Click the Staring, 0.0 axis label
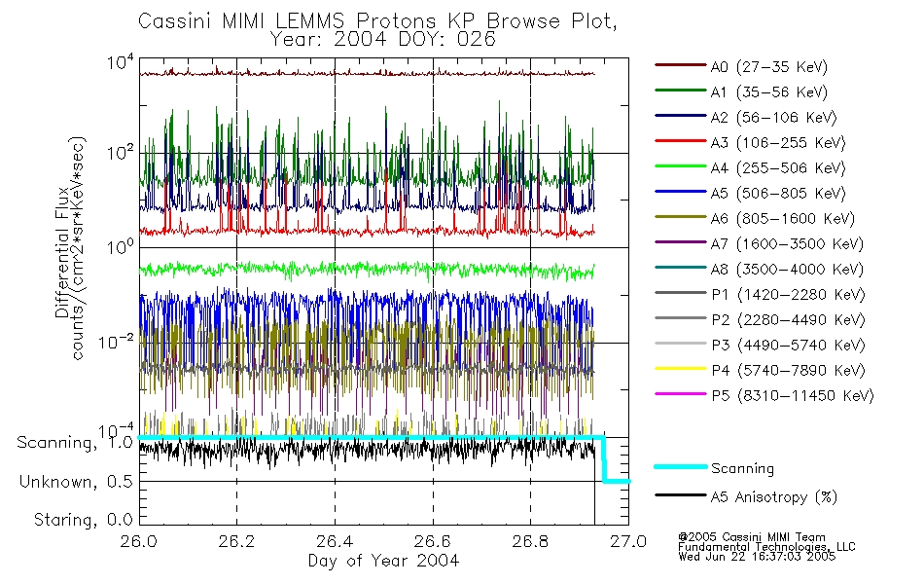Image resolution: width=924 pixels, height=584 pixels. click(x=84, y=520)
